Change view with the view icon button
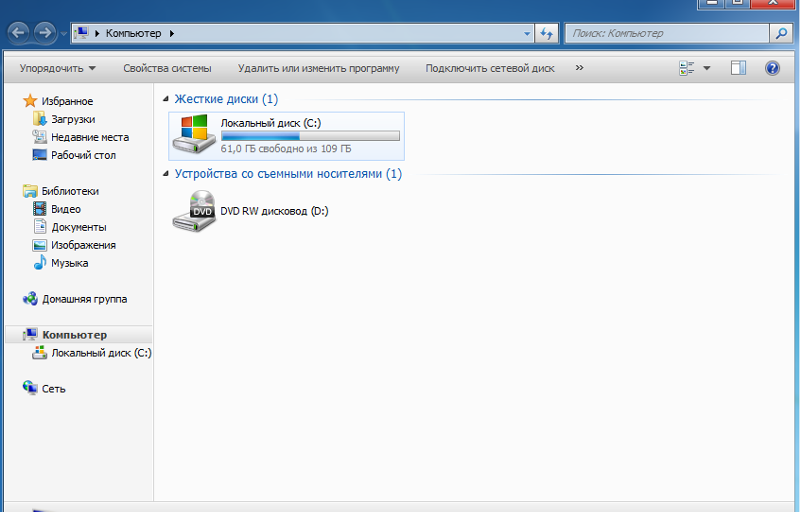800x512 pixels. 687,68
